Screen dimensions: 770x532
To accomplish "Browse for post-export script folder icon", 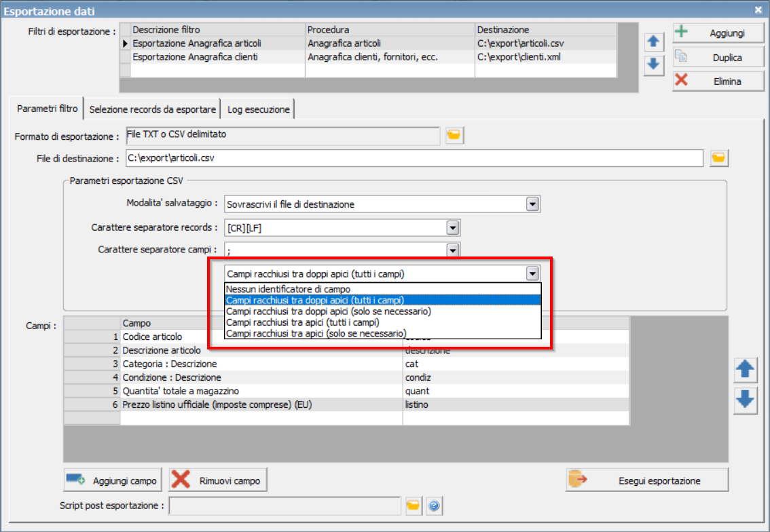I will pos(414,506).
